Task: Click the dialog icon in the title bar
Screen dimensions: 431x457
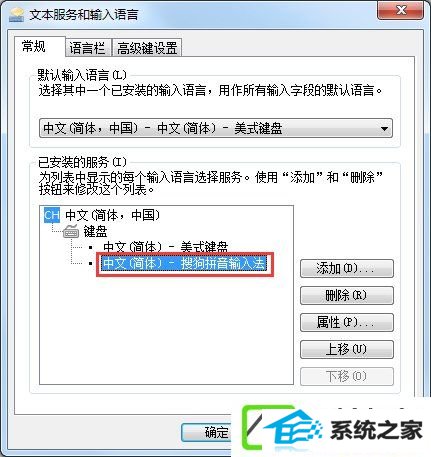Action: coord(16,15)
